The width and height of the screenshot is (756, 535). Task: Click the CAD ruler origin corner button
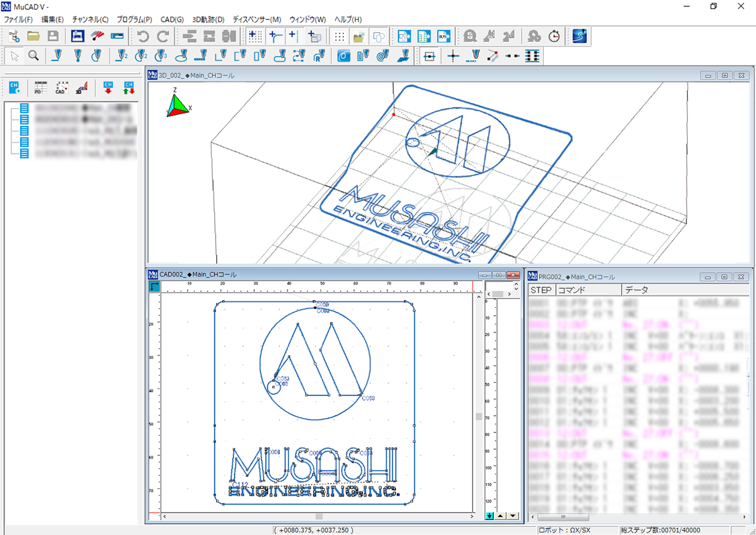[x=154, y=287]
